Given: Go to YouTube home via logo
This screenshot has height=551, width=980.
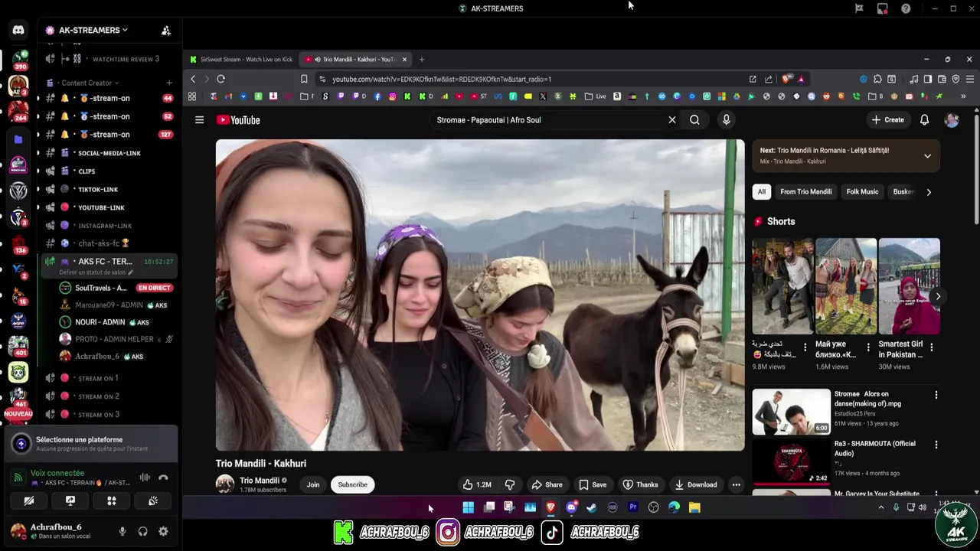Looking at the screenshot, I should click(x=238, y=120).
